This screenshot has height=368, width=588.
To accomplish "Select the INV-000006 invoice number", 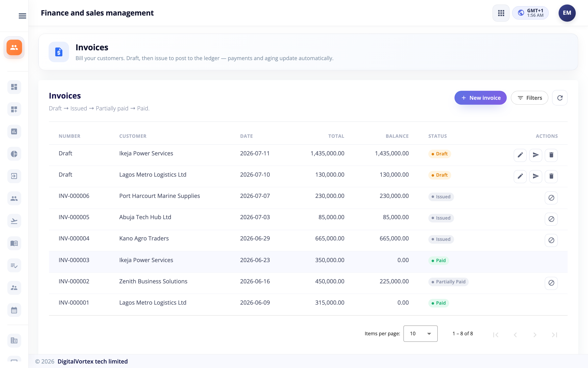I will pos(74,196).
